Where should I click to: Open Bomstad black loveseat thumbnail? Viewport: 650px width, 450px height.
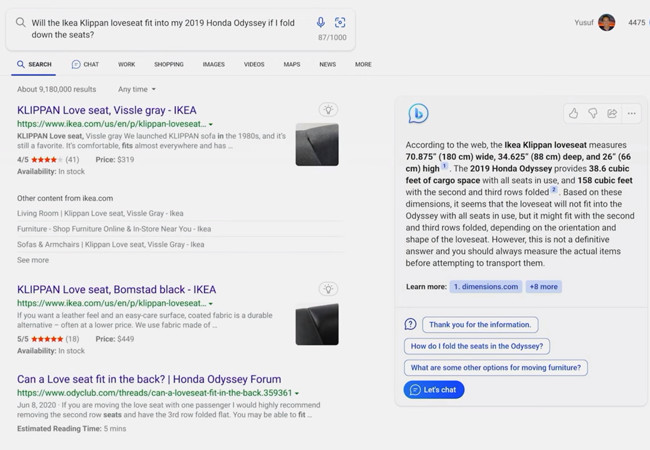(317, 324)
